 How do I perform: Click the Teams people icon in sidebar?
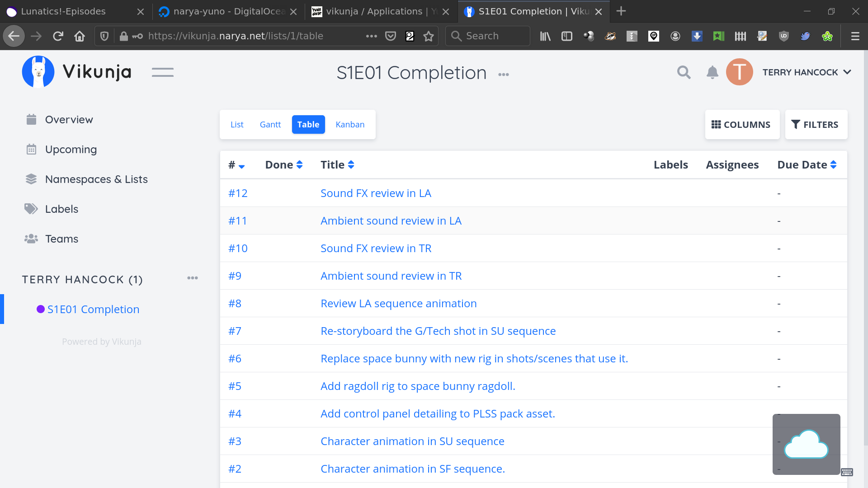[31, 239]
